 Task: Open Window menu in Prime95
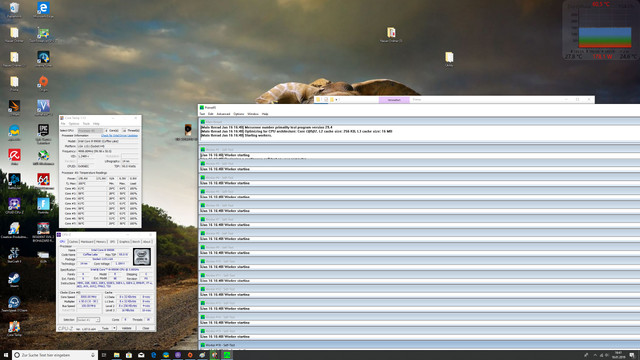tap(253, 114)
